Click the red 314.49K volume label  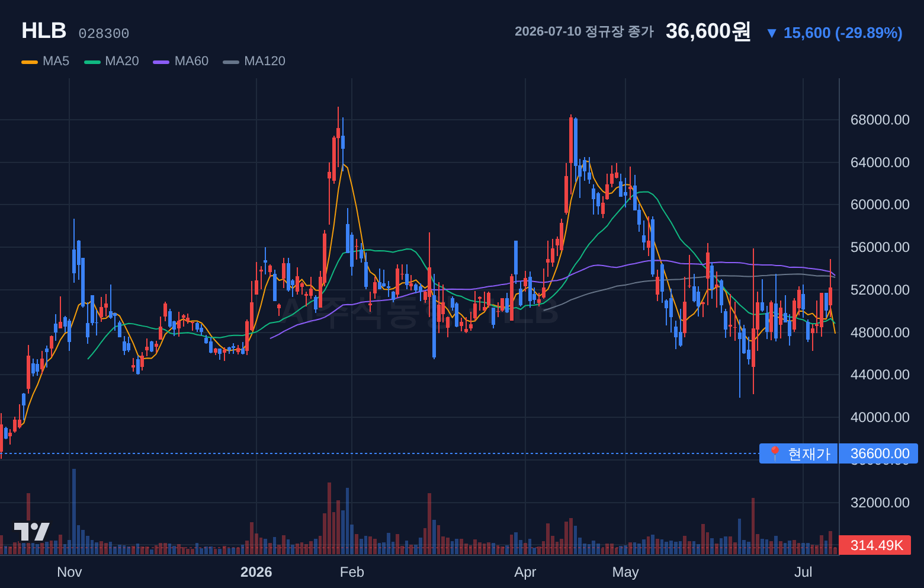(875, 545)
